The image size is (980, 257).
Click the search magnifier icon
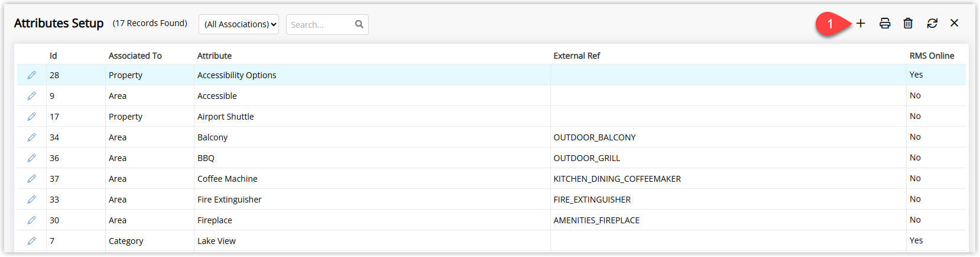coord(359,24)
